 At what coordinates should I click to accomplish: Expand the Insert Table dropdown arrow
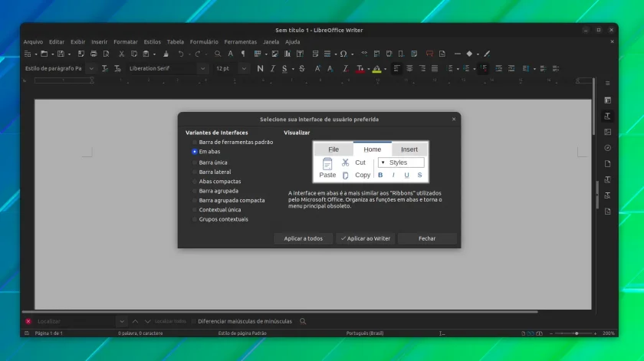(266, 54)
